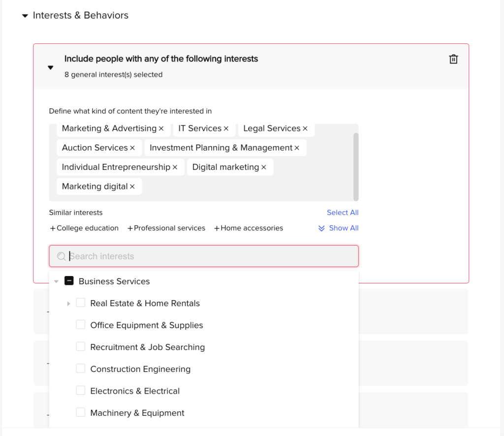504x436 pixels.
Task: Remove the Auction Services tag
Action: (132, 148)
